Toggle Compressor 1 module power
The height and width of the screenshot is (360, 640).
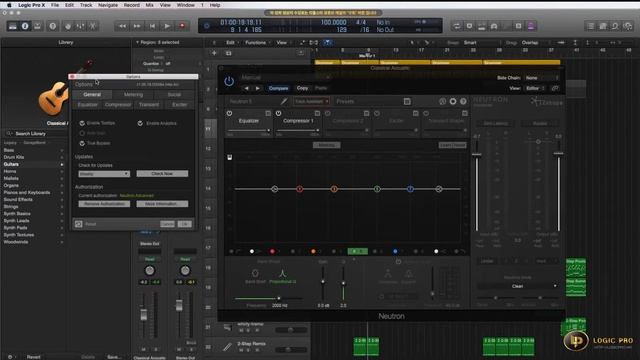tap(278, 113)
